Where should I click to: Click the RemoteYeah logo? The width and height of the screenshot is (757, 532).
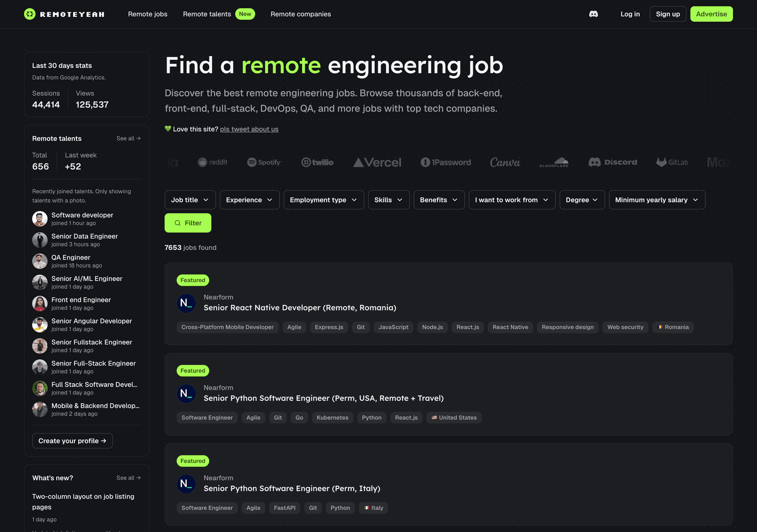[x=64, y=14]
